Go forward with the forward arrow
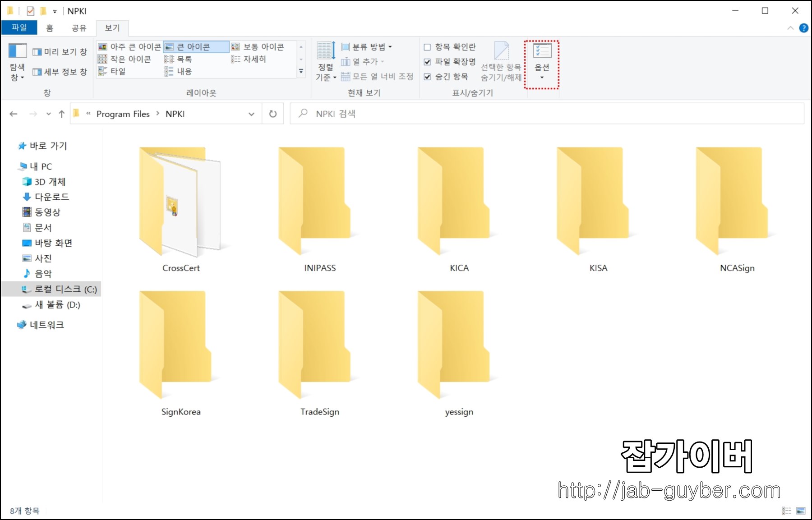Viewport: 812px width, 520px height. (33, 114)
